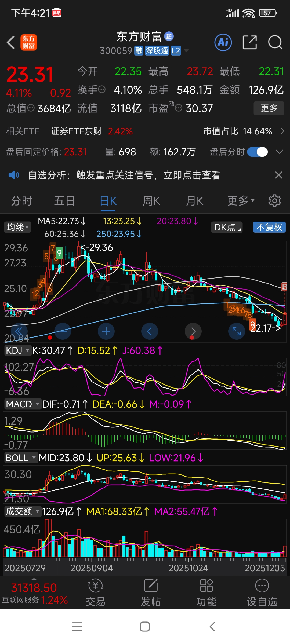Viewport: 290px width, 644px height.
Task: Switch to the 月K tab
Action: click(x=195, y=201)
